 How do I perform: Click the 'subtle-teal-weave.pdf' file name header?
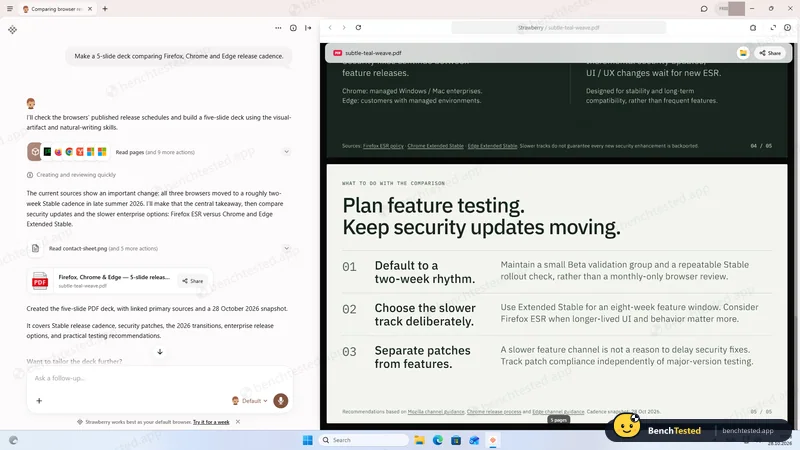pyautogui.click(x=373, y=53)
